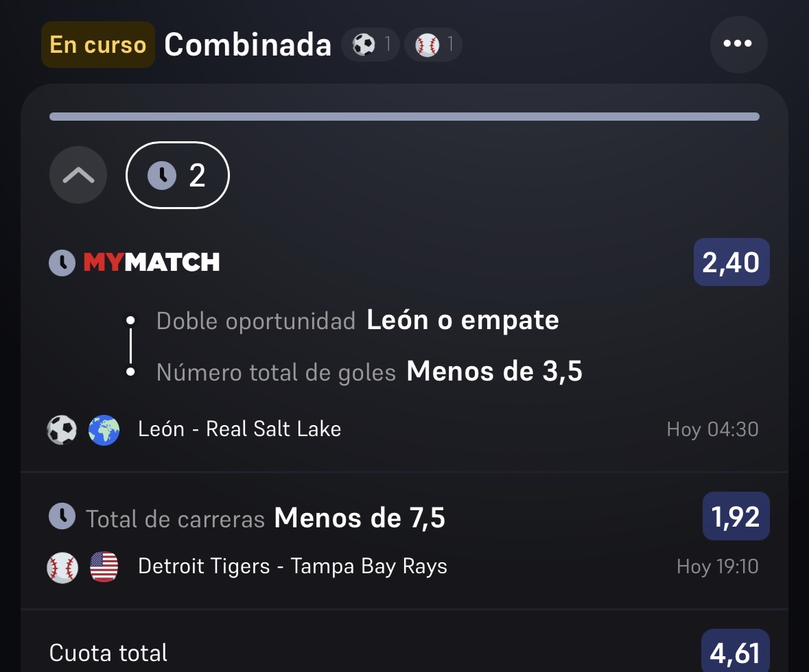
Task: Click the globe icon beside León match
Action: tap(104, 430)
